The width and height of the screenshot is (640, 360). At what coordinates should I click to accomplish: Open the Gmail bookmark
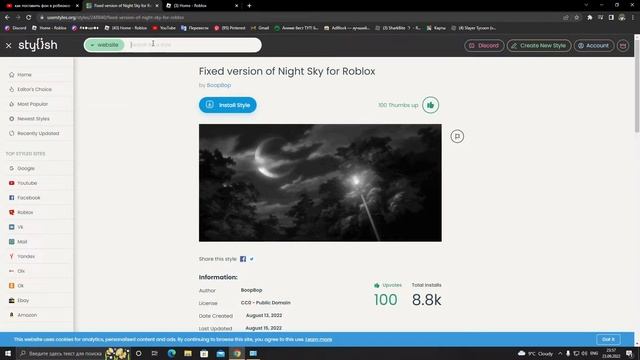coord(260,28)
